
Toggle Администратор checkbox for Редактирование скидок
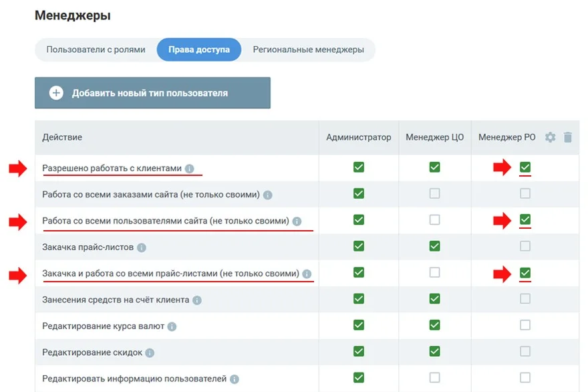(359, 351)
